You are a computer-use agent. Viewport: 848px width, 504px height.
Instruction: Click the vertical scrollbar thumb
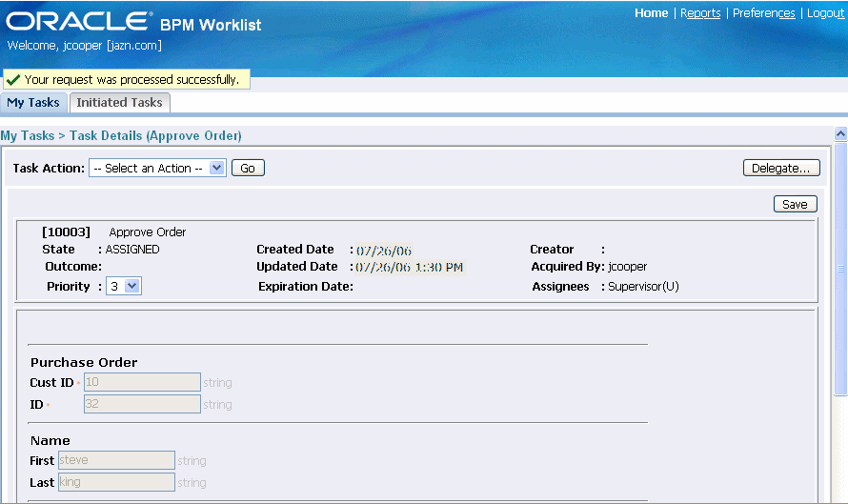coord(840,269)
